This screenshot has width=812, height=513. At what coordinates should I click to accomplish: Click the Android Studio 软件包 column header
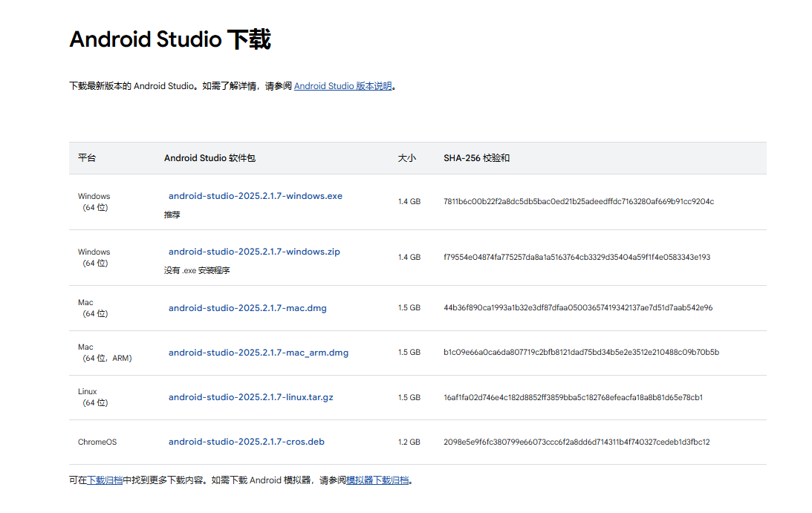210,158
